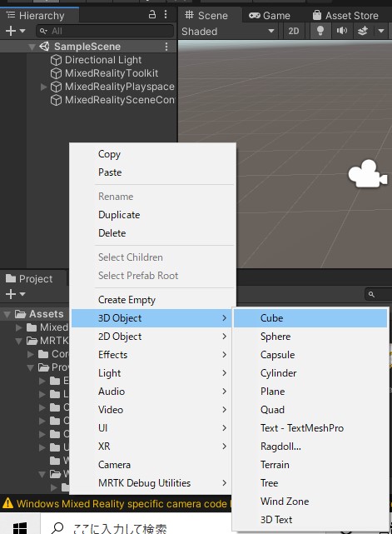Create a Capsule from the submenu

(310, 355)
